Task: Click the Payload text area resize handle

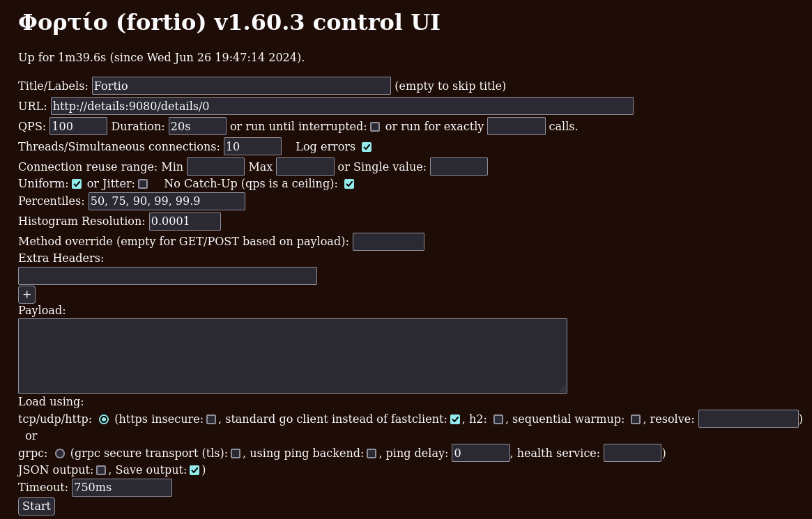Action: (x=563, y=389)
